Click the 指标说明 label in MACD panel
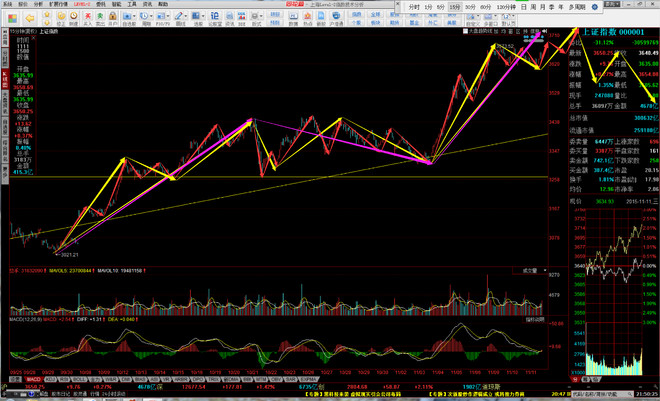Screen dimensions: 660x401 coord(535,320)
